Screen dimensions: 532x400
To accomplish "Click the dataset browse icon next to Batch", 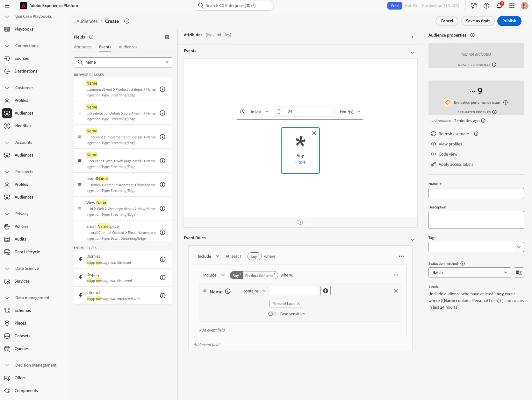I will [x=519, y=272].
